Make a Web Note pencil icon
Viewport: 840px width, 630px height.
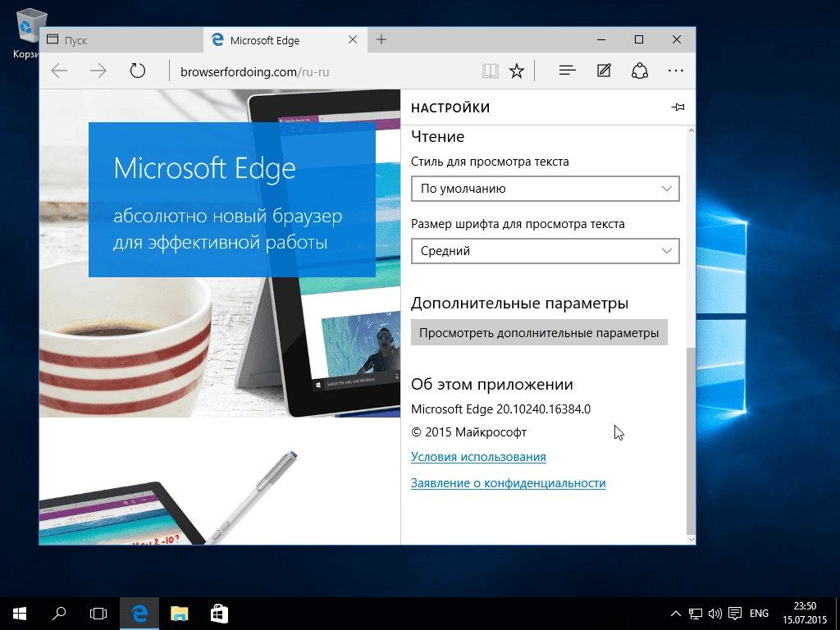[x=604, y=71]
